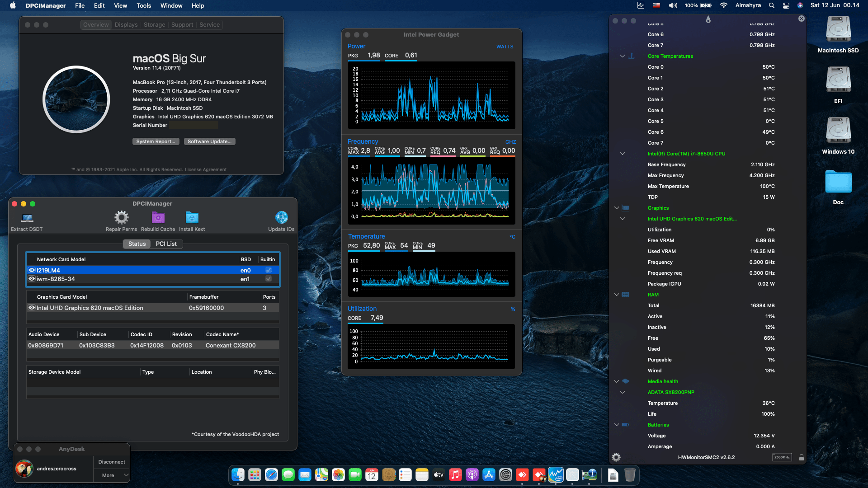The height and width of the screenshot is (488, 868).
Task: Switch to the PCI List tab
Action: [166, 244]
